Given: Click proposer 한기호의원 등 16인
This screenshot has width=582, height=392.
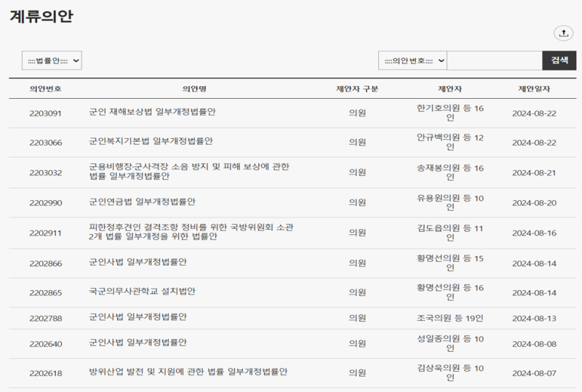Looking at the screenshot, I should point(450,113).
